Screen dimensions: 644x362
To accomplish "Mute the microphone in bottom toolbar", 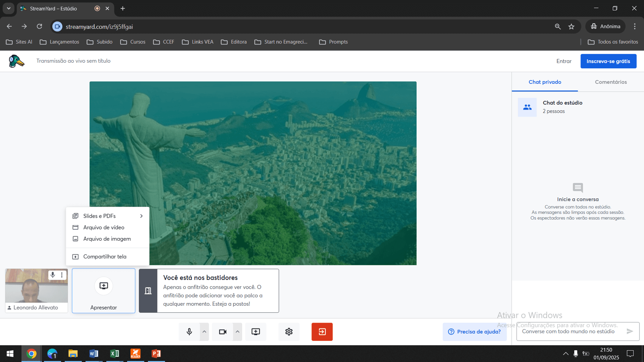I will tap(189, 332).
